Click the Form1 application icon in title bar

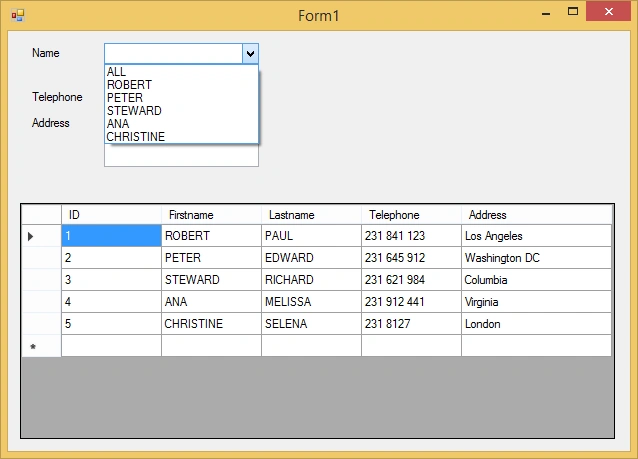coord(17,16)
